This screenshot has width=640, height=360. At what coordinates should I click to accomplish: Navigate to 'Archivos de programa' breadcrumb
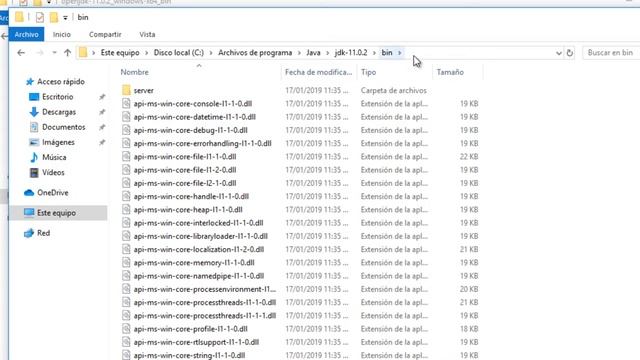(255, 53)
